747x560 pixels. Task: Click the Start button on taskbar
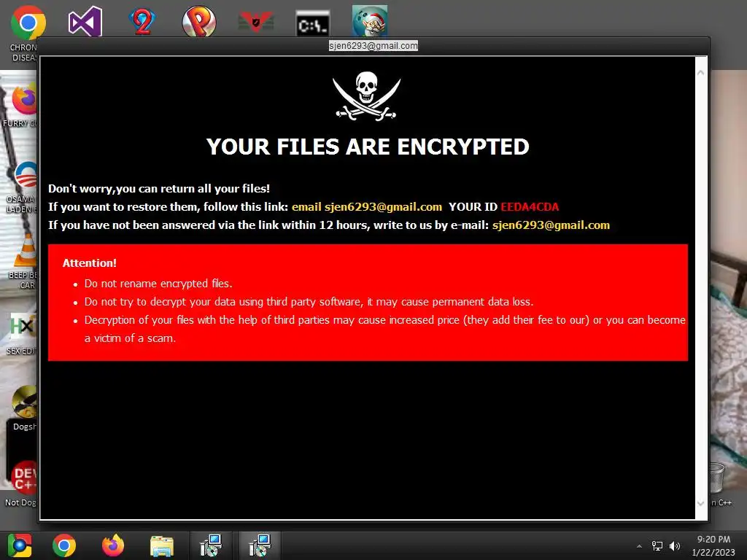click(x=20, y=545)
